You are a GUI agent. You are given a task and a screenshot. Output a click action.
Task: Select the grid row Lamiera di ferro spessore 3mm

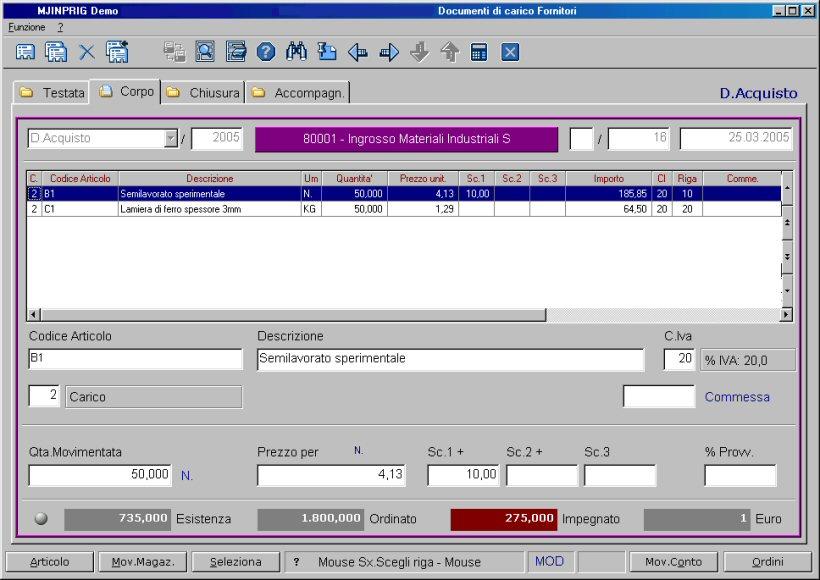pos(404,209)
